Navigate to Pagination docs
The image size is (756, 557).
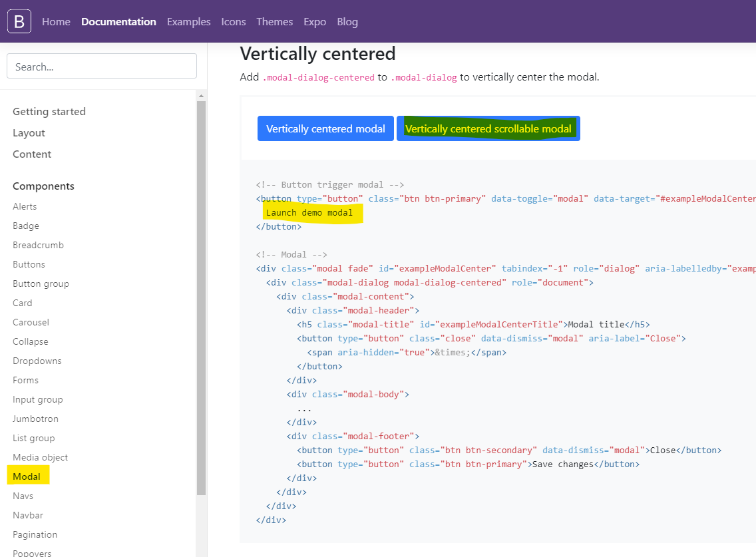click(x=35, y=534)
